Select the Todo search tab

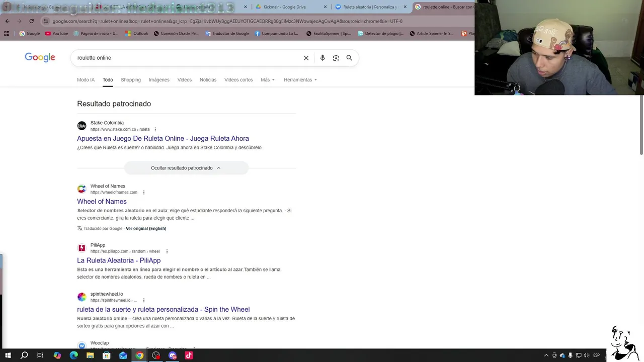click(x=108, y=80)
